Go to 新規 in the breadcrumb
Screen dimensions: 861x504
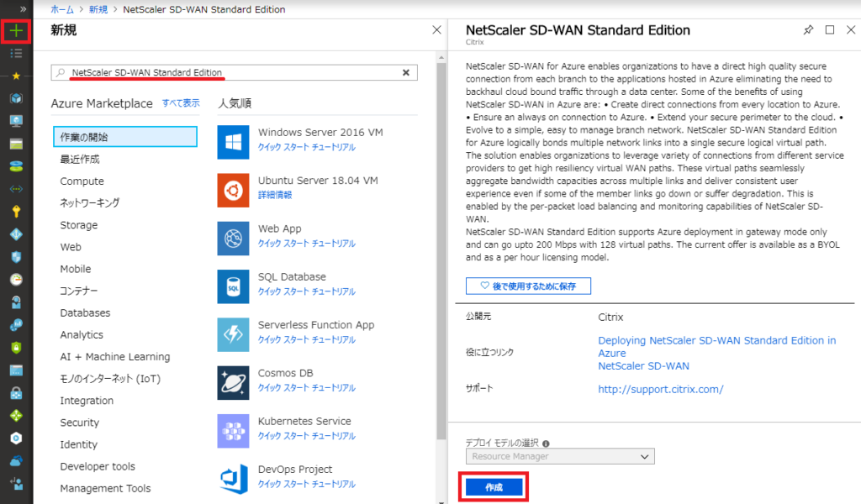[x=98, y=9]
